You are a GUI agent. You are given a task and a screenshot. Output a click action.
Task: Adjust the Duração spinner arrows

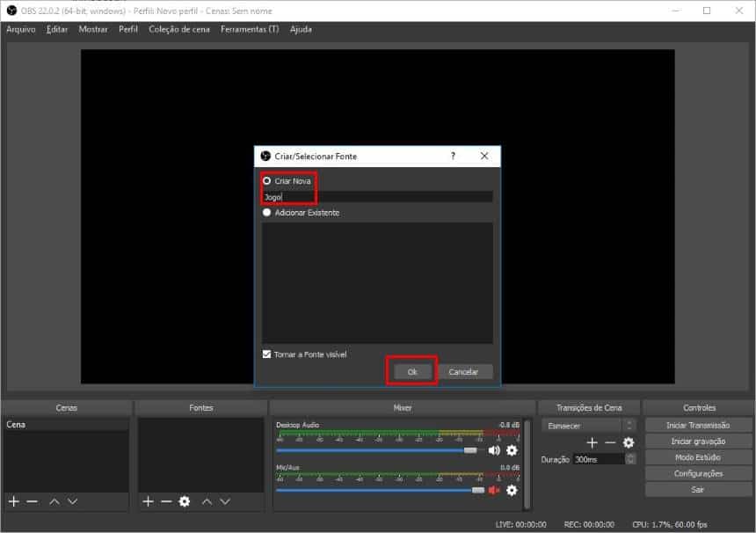(630, 459)
